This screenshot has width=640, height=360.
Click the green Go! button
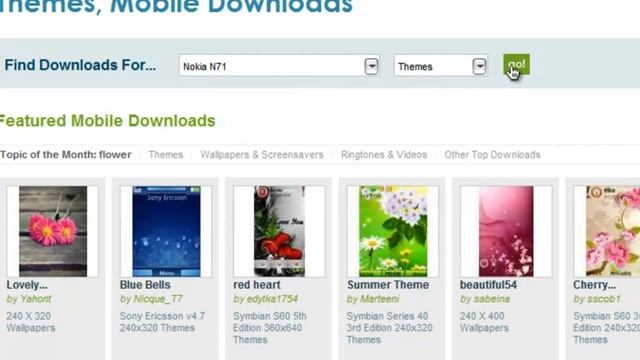(516, 64)
